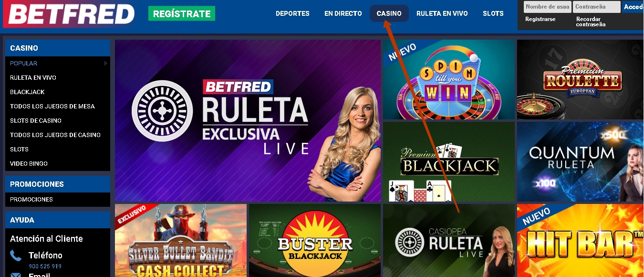The width and height of the screenshot is (644, 277).
Task: Go to the Deportes section
Action: click(292, 13)
